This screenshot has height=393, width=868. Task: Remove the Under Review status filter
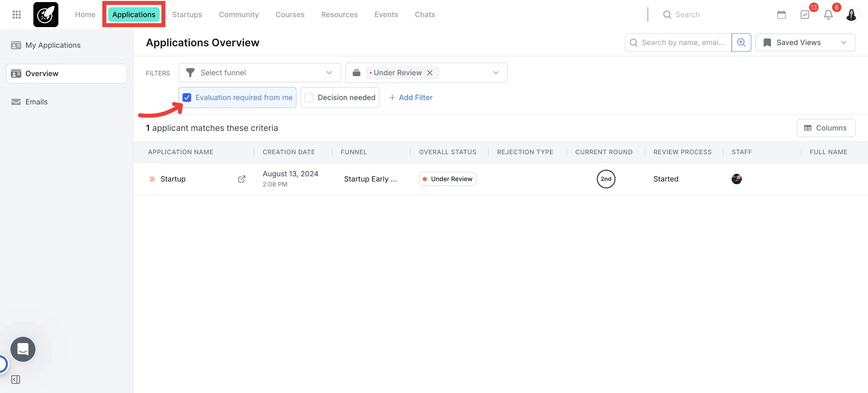pos(430,72)
